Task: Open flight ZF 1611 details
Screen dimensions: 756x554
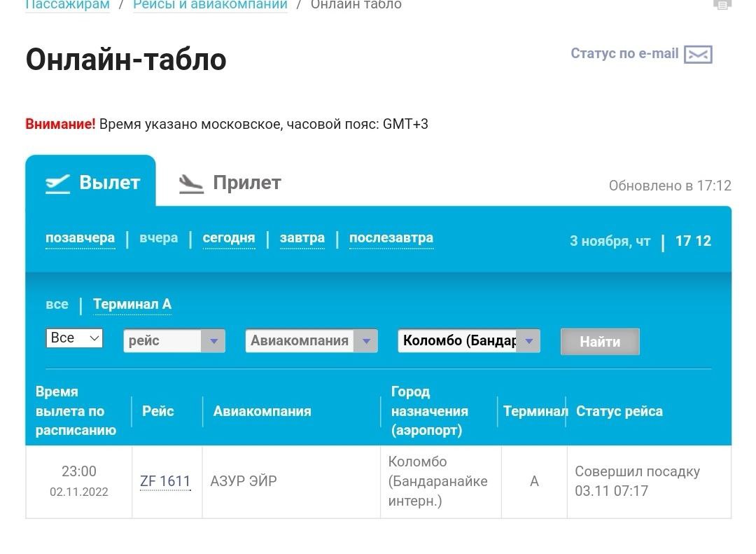Action: coord(165,481)
